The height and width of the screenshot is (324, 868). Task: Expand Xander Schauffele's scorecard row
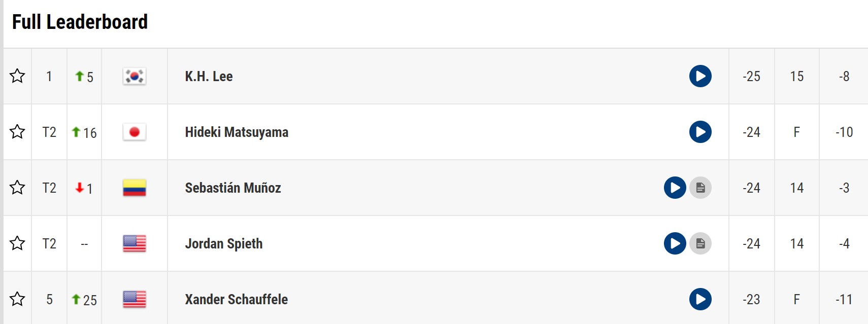click(x=436, y=298)
